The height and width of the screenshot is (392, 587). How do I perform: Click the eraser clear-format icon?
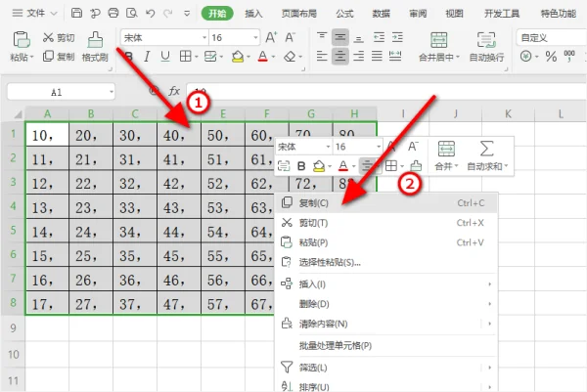(x=290, y=57)
